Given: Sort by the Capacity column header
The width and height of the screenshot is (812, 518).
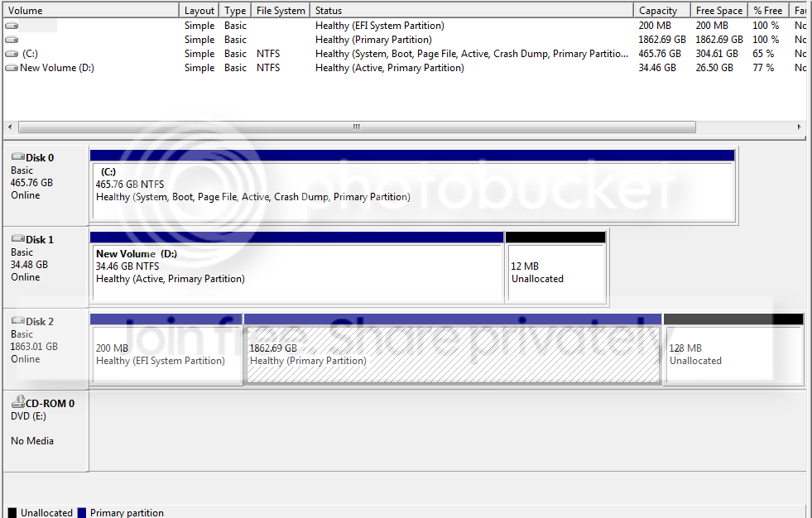Looking at the screenshot, I should (662, 11).
